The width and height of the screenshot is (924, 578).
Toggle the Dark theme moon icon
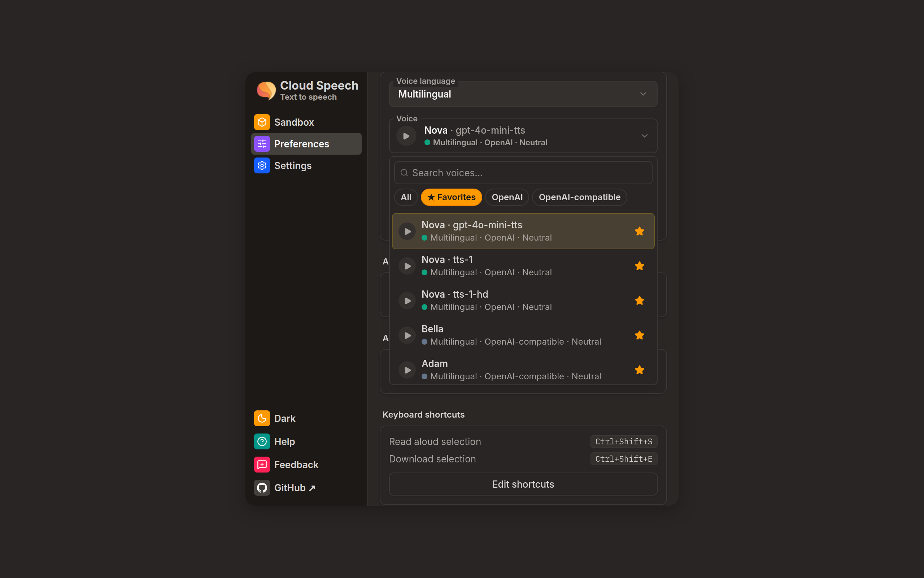(x=262, y=418)
